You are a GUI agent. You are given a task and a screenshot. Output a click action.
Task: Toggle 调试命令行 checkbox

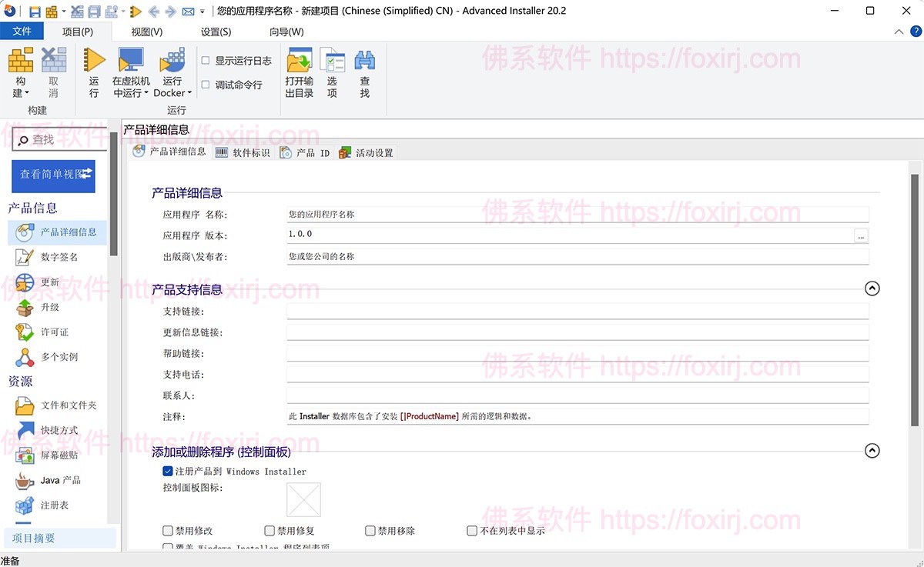pos(206,85)
